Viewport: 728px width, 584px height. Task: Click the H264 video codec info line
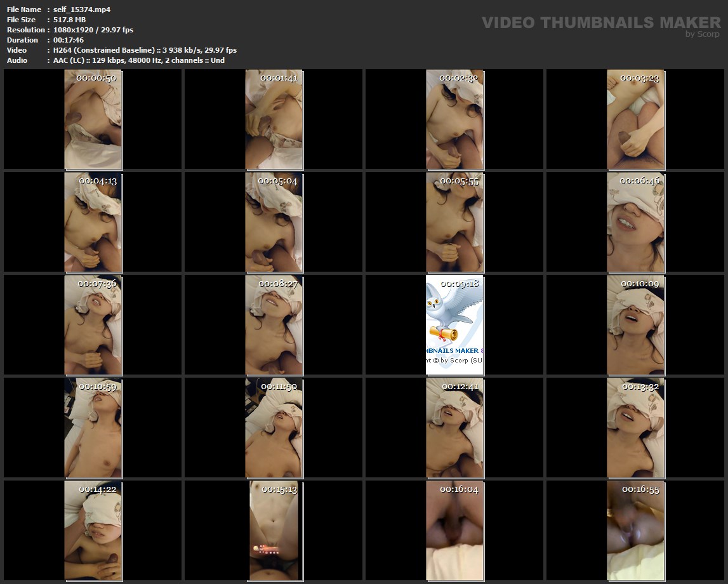pyautogui.click(x=145, y=50)
